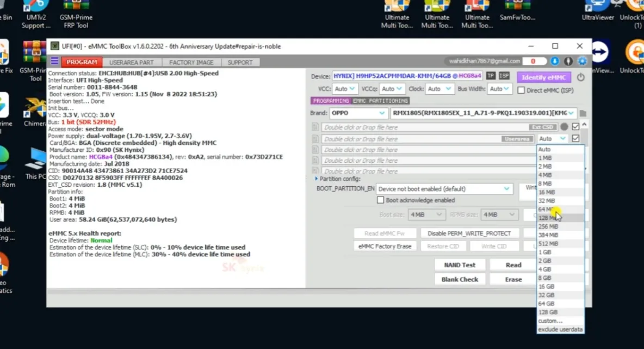Switch to the USERAREA PART tab
This screenshot has height=349, width=644.
(x=132, y=63)
